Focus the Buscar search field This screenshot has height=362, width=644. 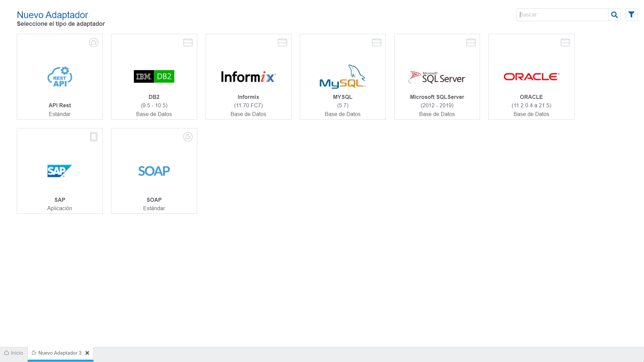(x=562, y=15)
